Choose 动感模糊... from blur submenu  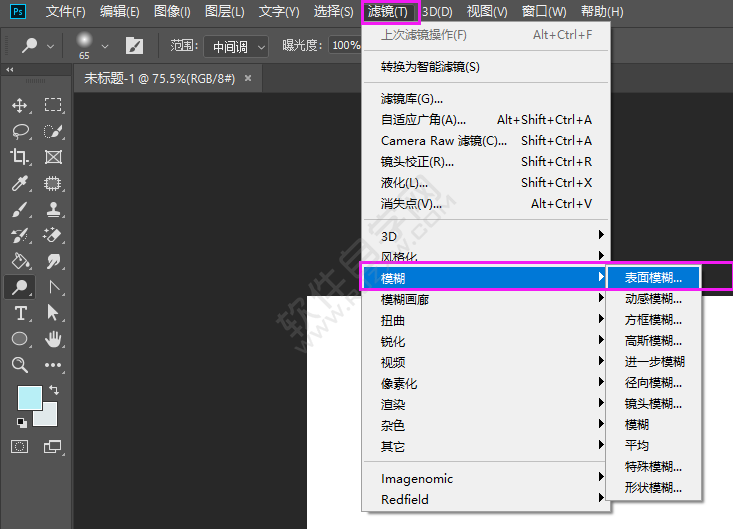(653, 299)
